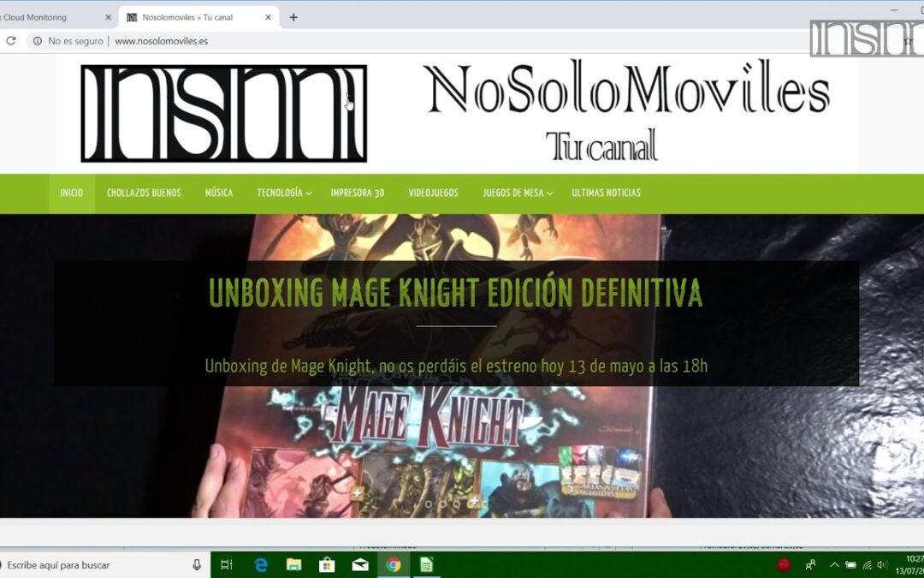Image resolution: width=924 pixels, height=578 pixels.
Task: Open the Mail app from the taskbar
Action: (x=360, y=565)
